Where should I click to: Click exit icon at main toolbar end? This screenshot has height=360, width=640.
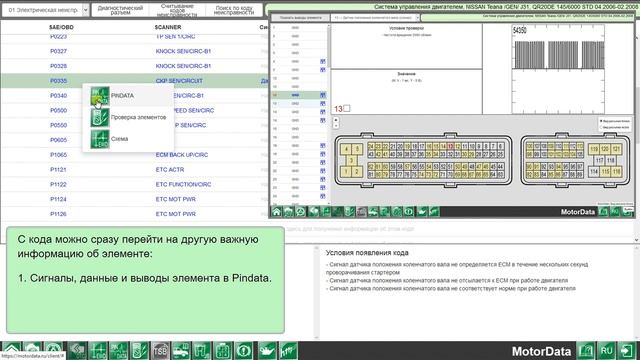(627, 351)
